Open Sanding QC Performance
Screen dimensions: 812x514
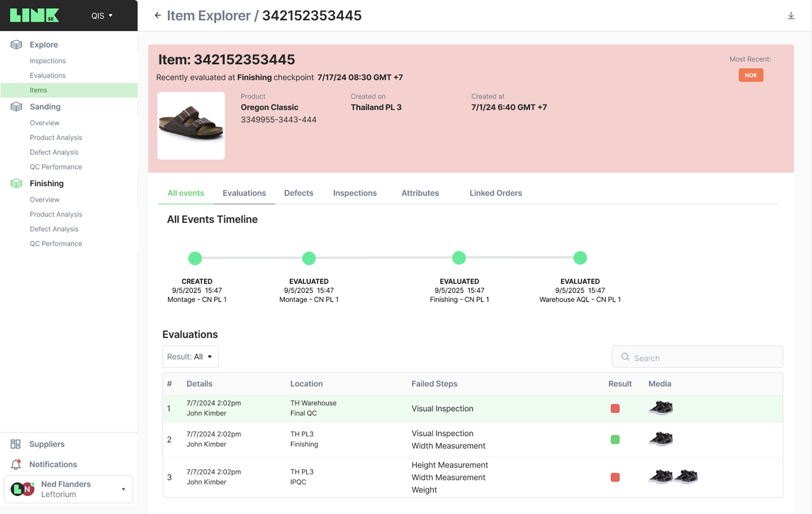[x=56, y=167]
